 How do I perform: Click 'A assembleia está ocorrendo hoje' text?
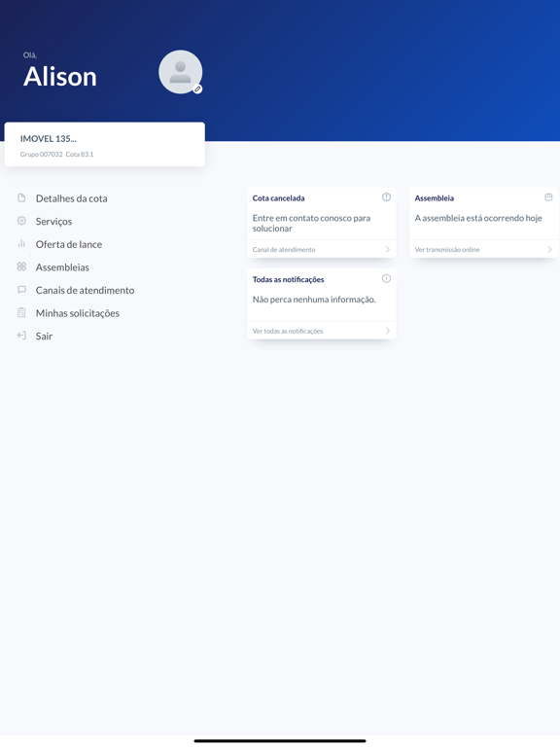(478, 218)
